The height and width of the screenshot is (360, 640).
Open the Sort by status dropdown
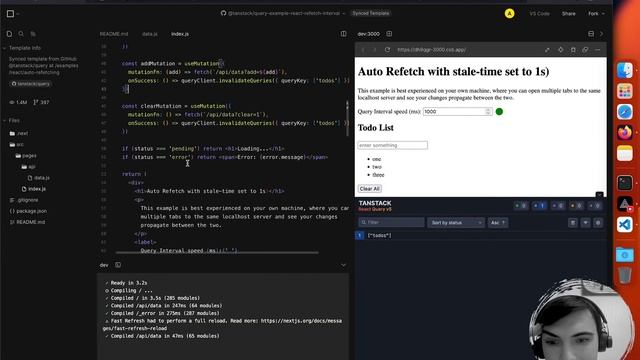[x=456, y=223]
